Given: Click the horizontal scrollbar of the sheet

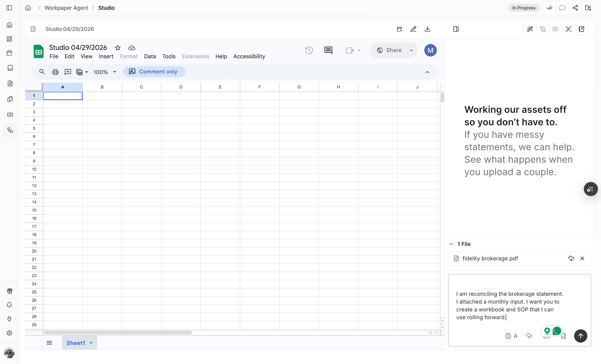Looking at the screenshot, I should pyautogui.click(x=118, y=332).
